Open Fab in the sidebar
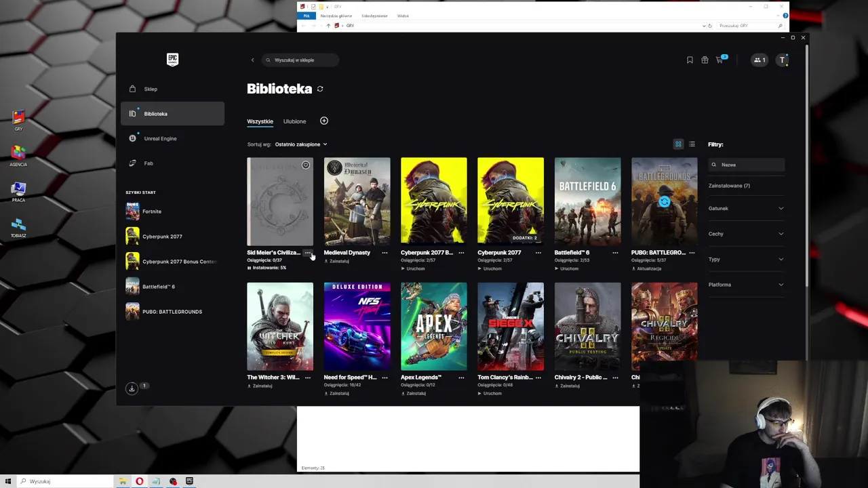Image resolution: width=868 pixels, height=488 pixels. tap(172, 163)
